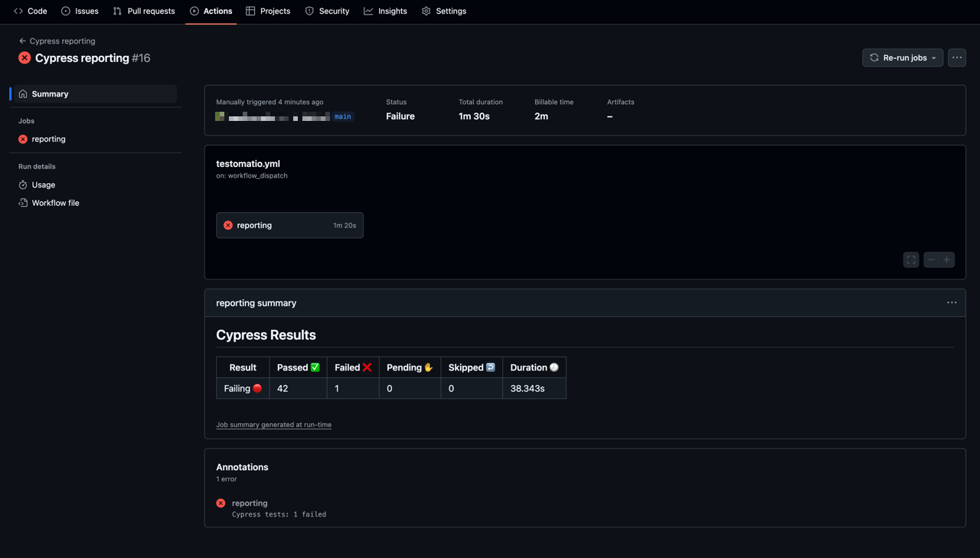980x558 pixels.
Task: Open the Workflow file icon
Action: pyautogui.click(x=23, y=202)
